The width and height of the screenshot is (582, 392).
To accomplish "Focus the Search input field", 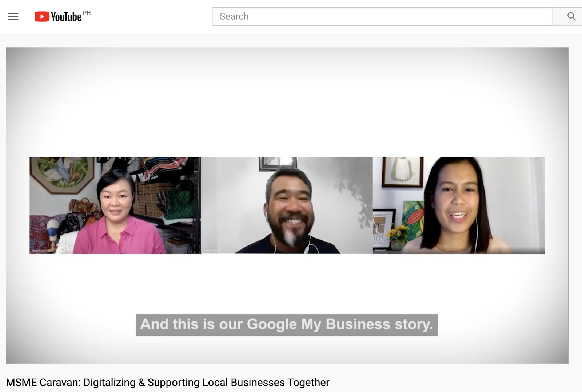I will pos(382,17).
